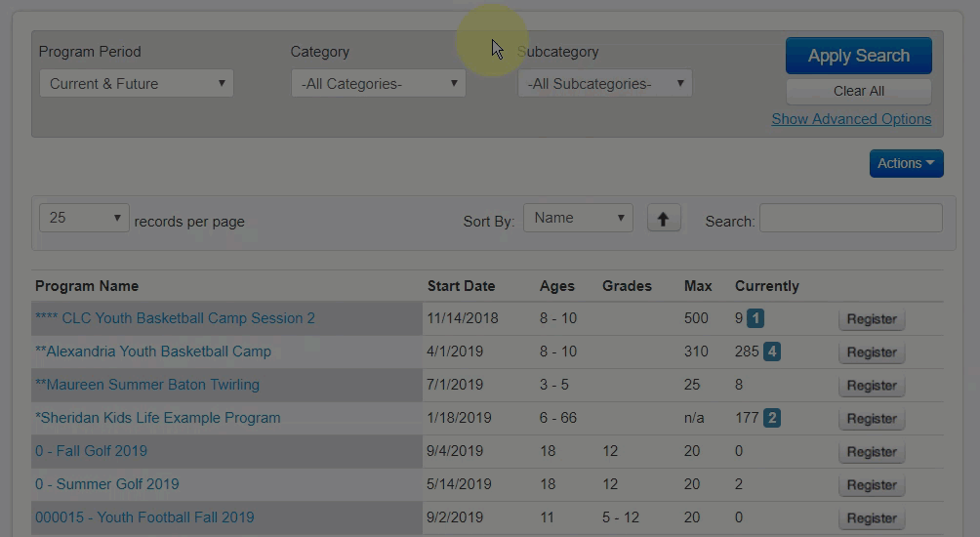980x537 pixels.
Task: Register for 0 - Summer Golf 2019
Action: pos(871,485)
